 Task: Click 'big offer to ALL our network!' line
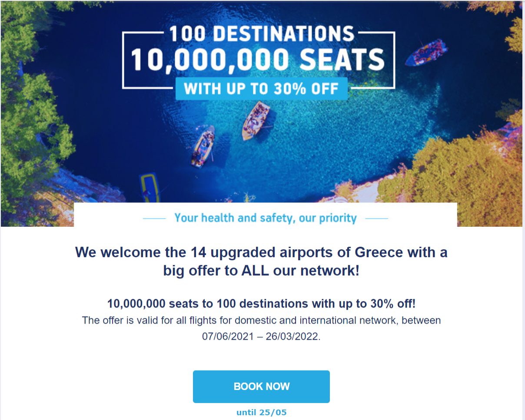pyautogui.click(x=261, y=271)
